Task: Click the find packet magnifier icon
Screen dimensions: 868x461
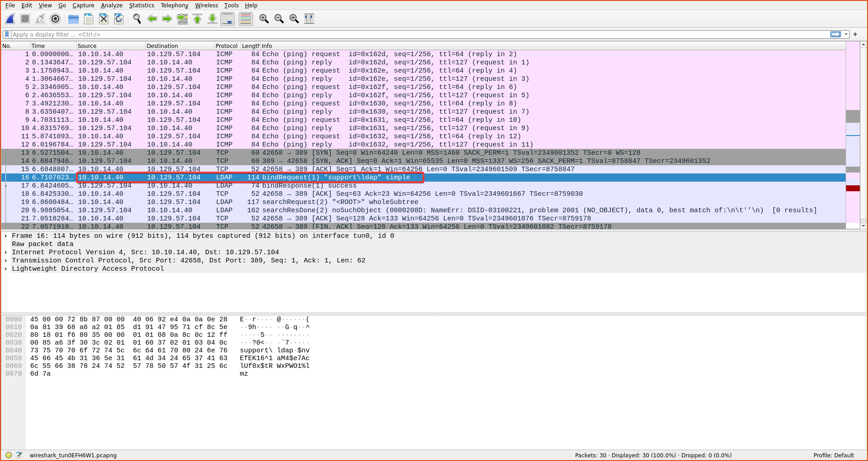Action: 137,19
